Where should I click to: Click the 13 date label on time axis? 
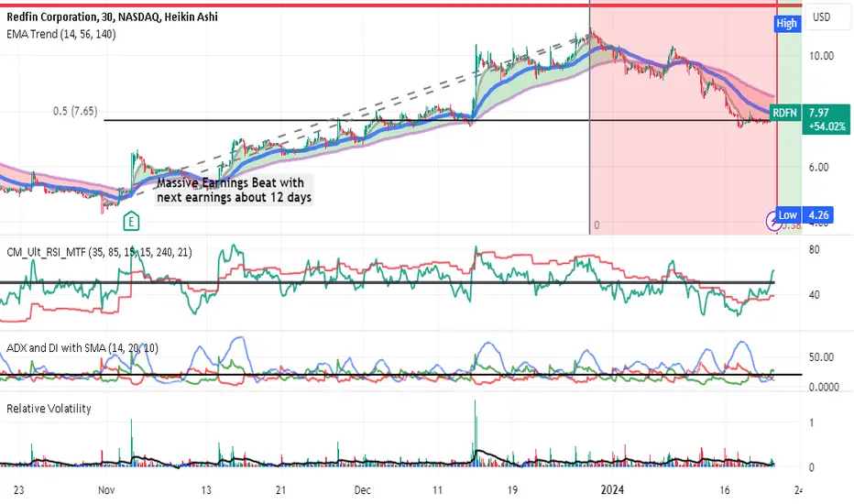[x=206, y=490]
